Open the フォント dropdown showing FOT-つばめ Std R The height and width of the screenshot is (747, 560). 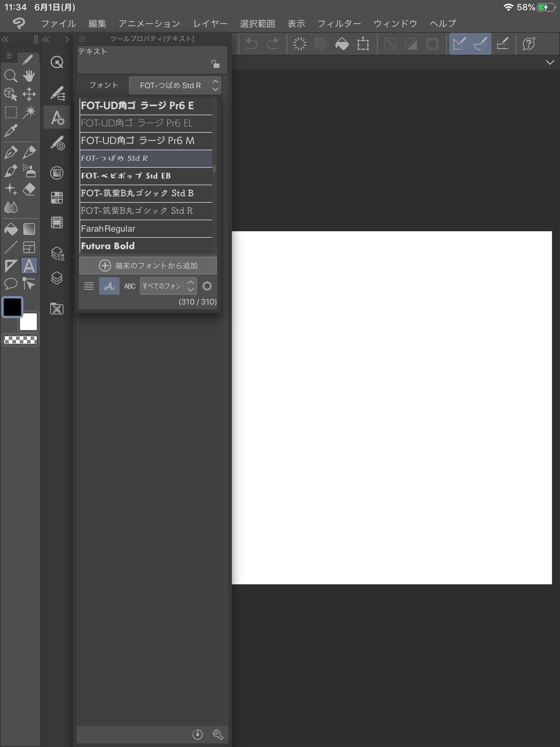coord(175,85)
